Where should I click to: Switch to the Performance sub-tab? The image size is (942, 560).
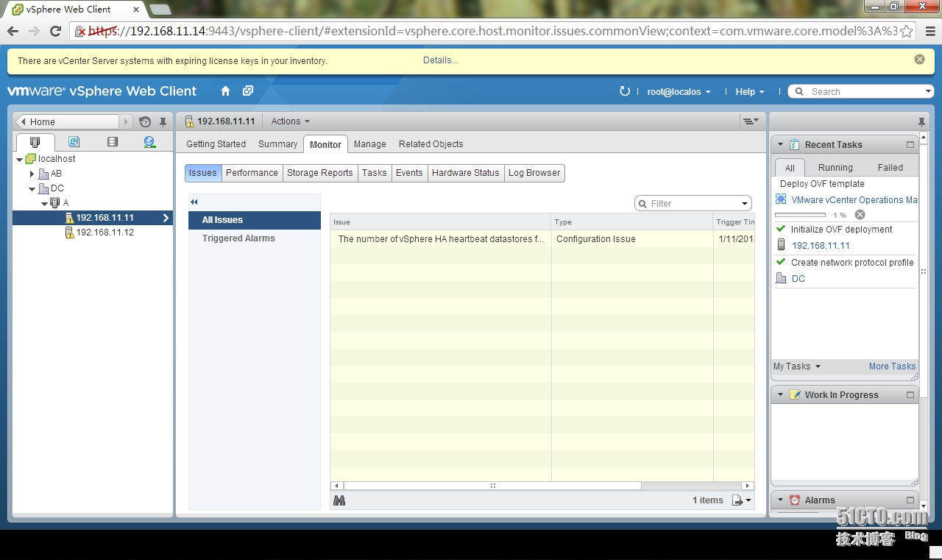[x=252, y=173]
